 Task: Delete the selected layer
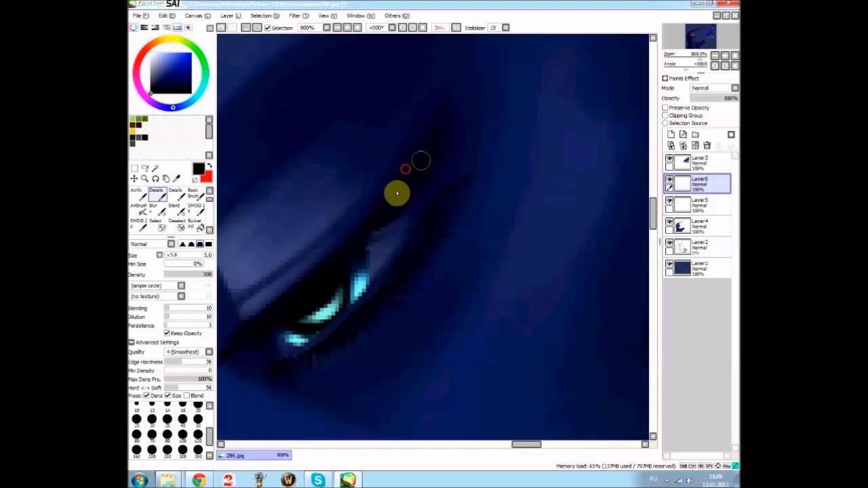tap(707, 145)
